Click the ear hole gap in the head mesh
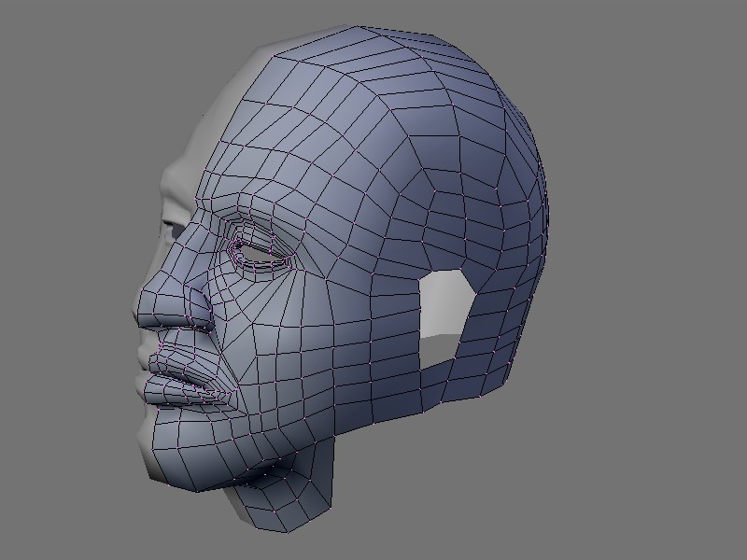The height and width of the screenshot is (560, 747). coord(446,319)
